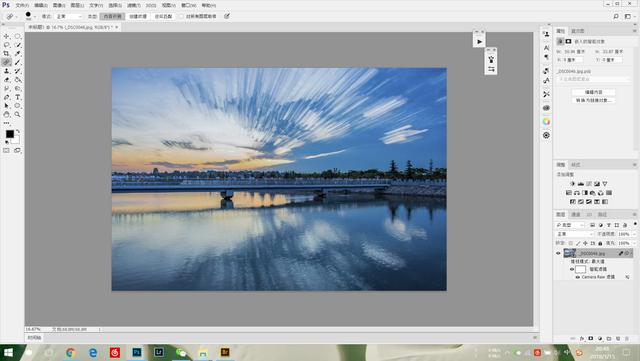The width and height of the screenshot is (640, 361).
Task: Open the 3D menu
Action: click(151, 5)
